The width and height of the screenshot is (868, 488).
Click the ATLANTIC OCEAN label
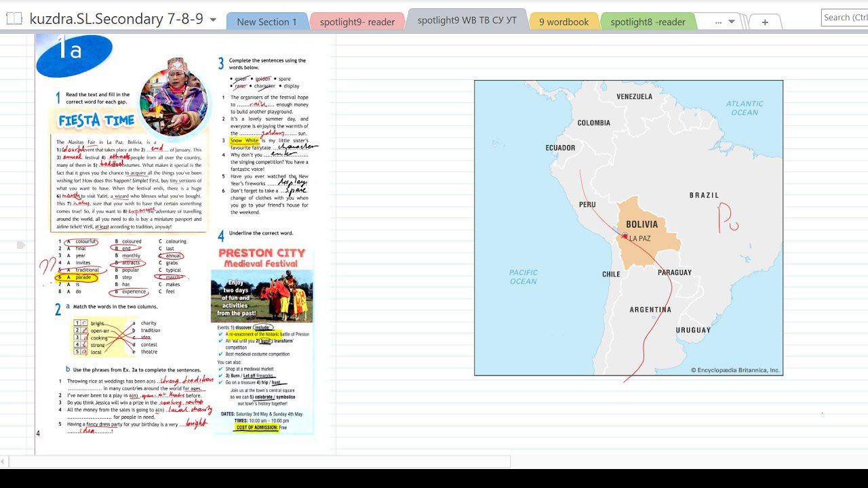745,108
